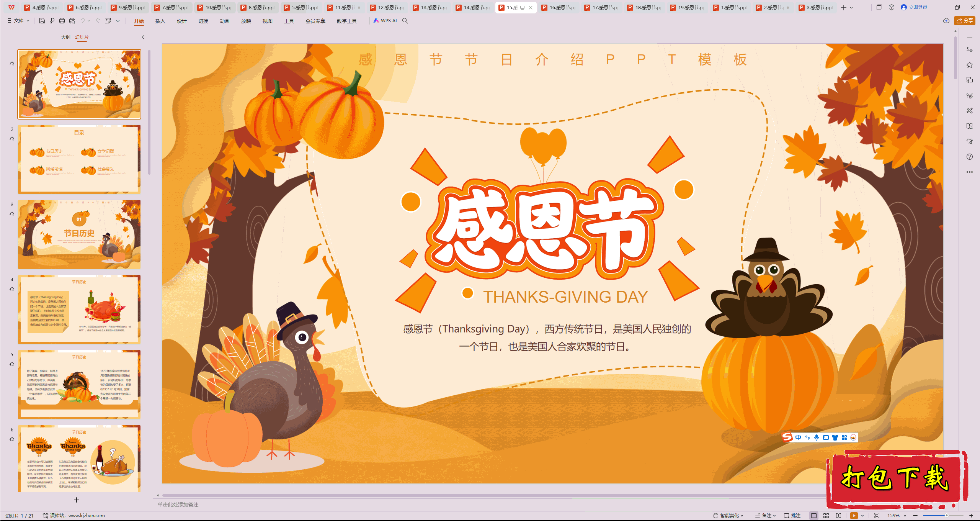
Task: Click the zoom slider handle
Action: click(x=946, y=516)
